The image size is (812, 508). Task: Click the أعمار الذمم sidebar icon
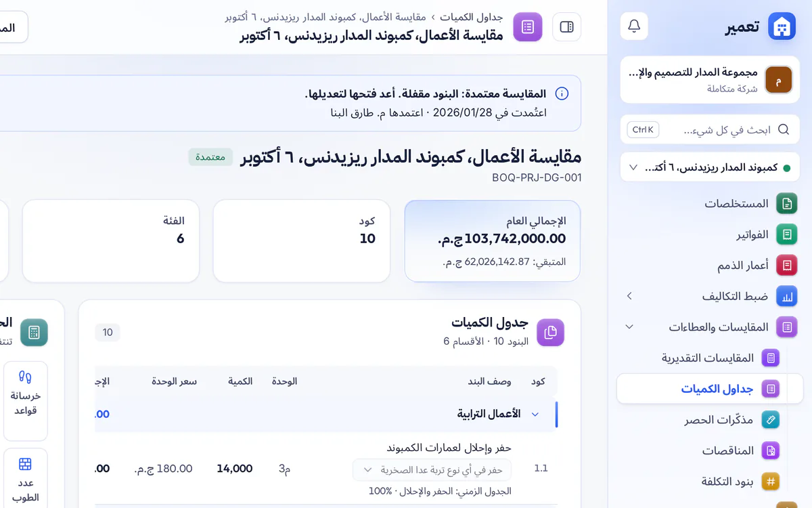point(787,266)
